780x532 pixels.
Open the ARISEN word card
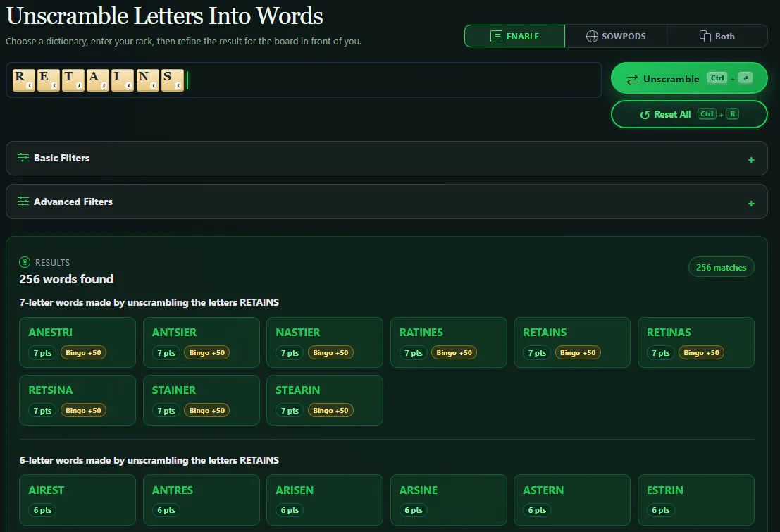tap(325, 500)
